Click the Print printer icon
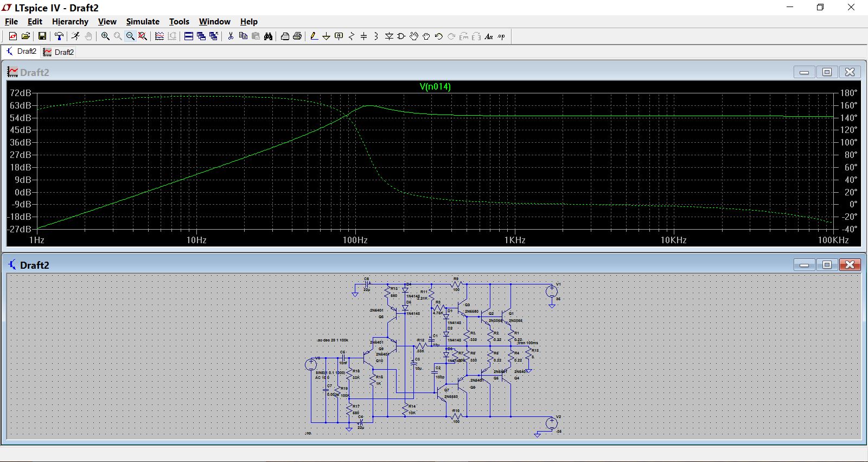This screenshot has width=868, height=462. [x=297, y=36]
